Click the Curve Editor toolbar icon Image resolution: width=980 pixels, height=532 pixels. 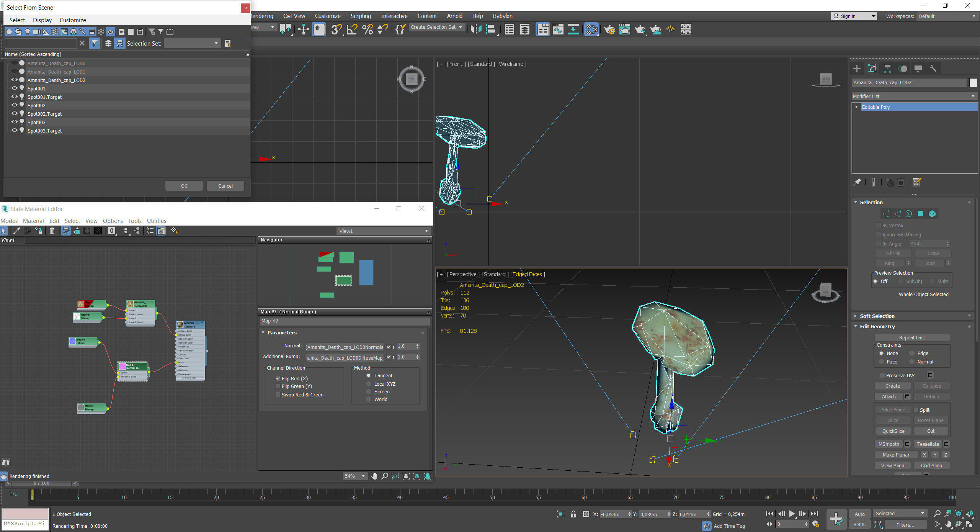pyautogui.click(x=558, y=29)
